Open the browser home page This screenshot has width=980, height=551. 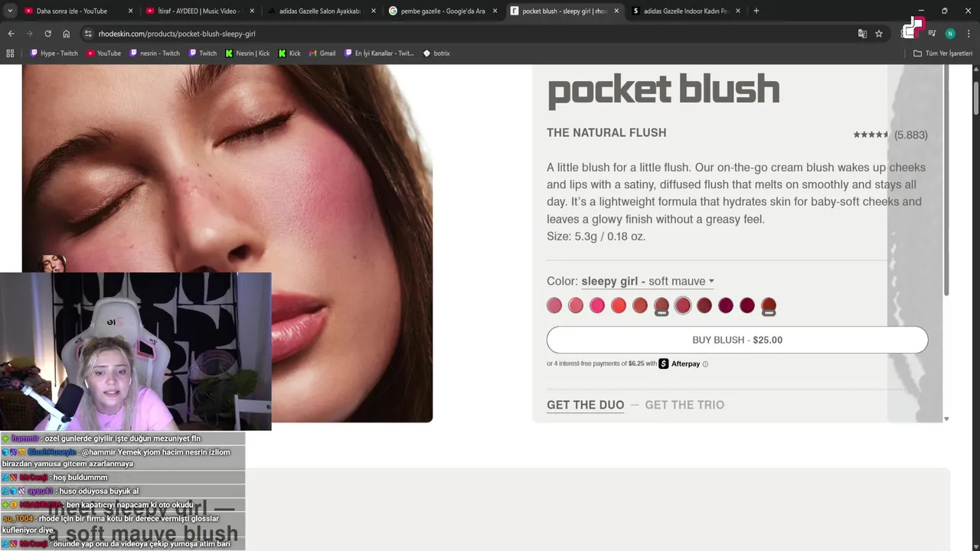point(66,34)
